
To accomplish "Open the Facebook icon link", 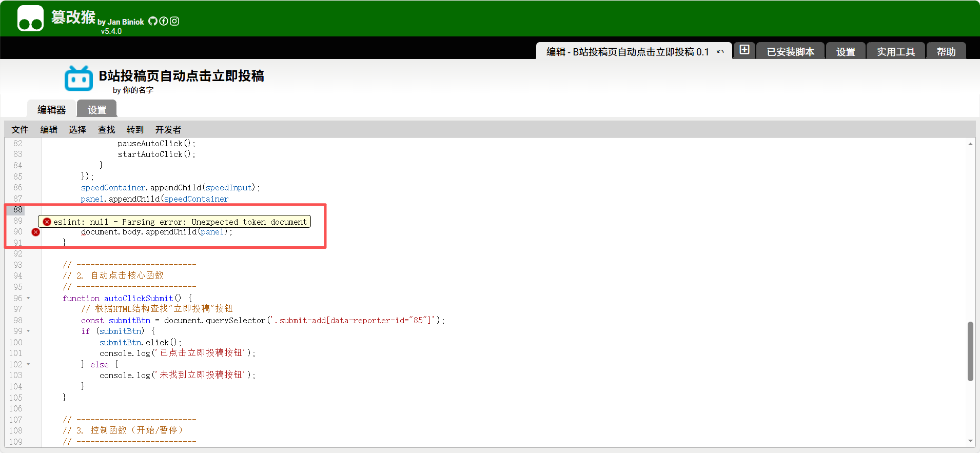I will [164, 21].
